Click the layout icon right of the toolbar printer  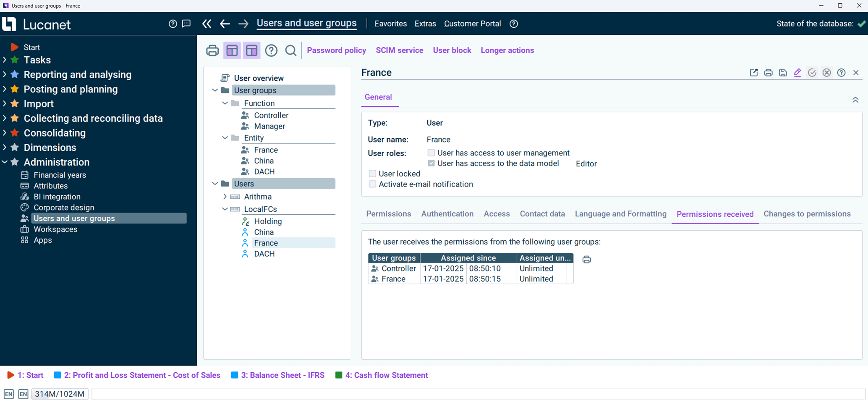click(x=232, y=50)
